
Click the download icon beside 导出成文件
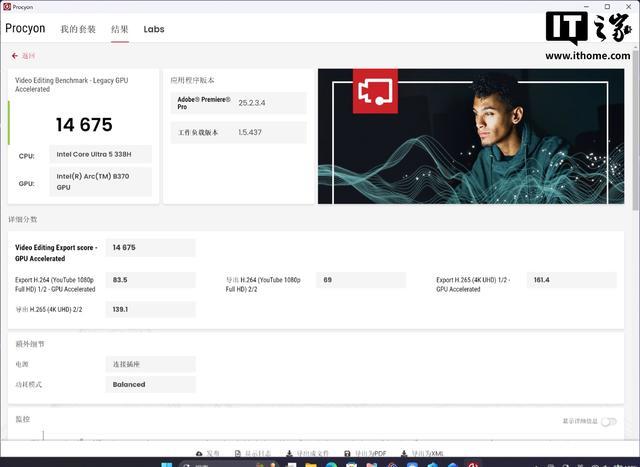pyautogui.click(x=289, y=454)
